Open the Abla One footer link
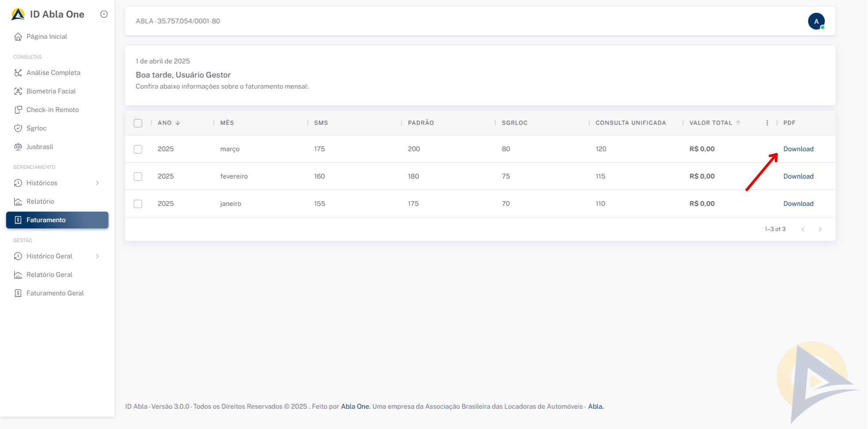 355,407
